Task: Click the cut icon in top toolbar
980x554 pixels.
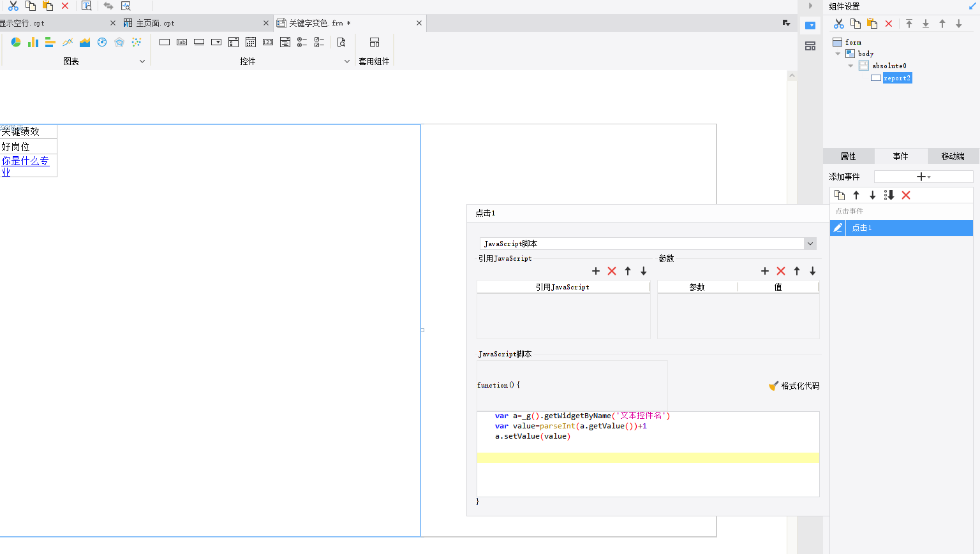Action: coord(13,6)
